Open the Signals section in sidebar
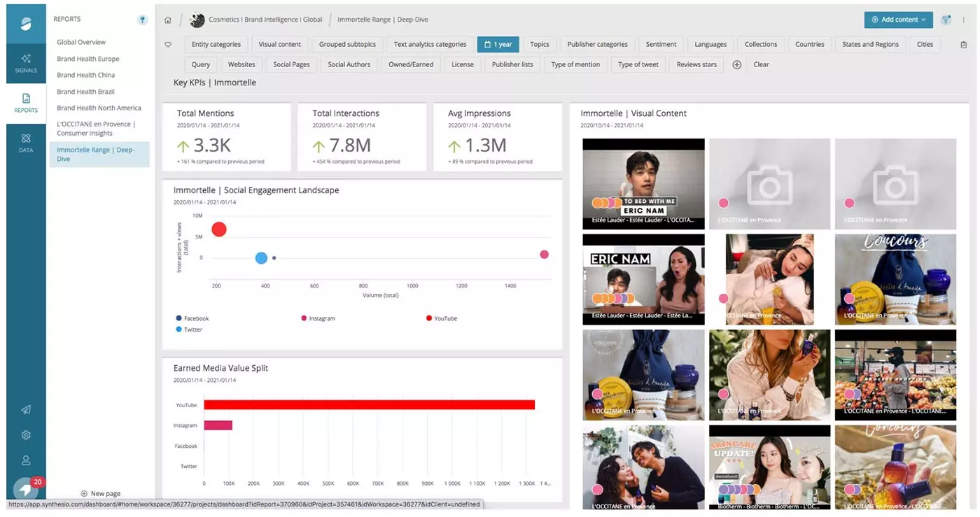 coord(26,62)
